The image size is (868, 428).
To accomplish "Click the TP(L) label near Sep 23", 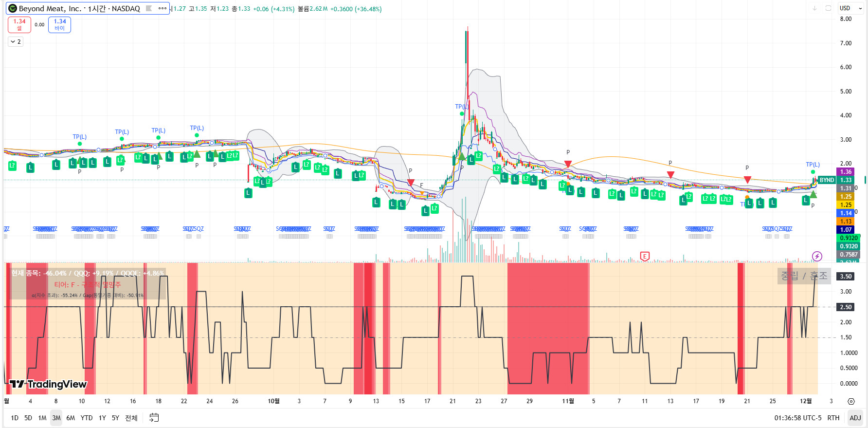I will tap(197, 128).
